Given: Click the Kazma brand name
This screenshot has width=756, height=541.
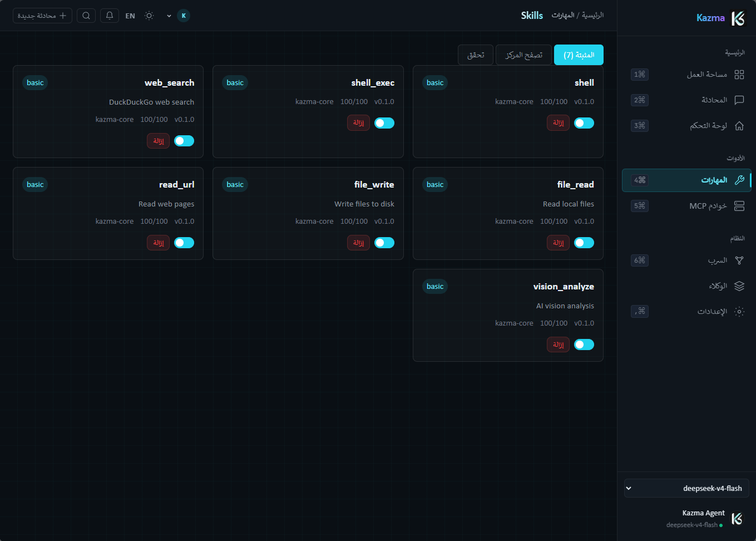Looking at the screenshot, I should 710,18.
